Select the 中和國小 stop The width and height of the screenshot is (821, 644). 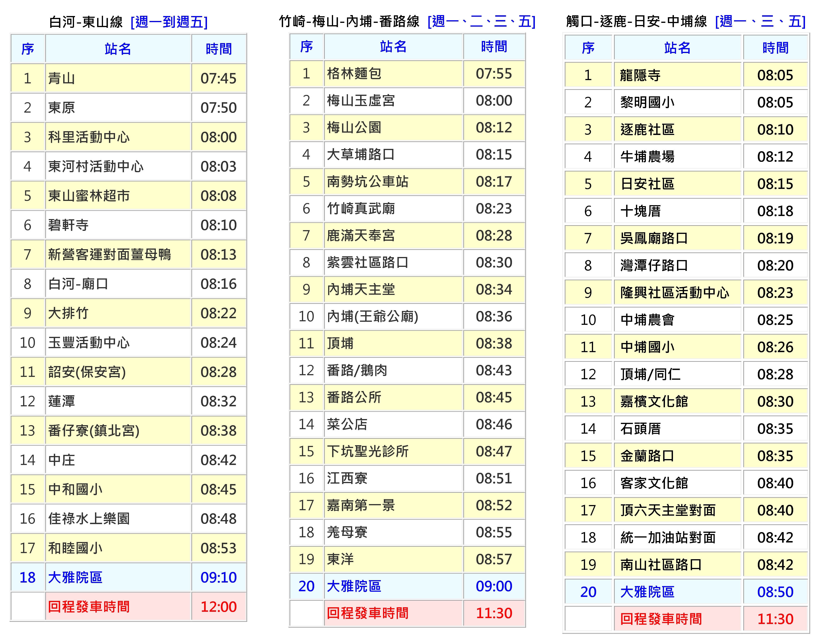coord(75,490)
